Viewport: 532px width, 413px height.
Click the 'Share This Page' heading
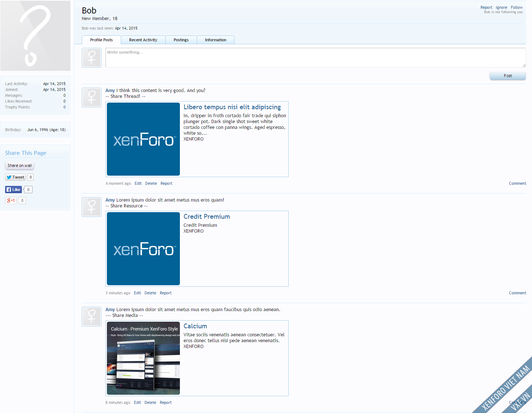pos(26,153)
